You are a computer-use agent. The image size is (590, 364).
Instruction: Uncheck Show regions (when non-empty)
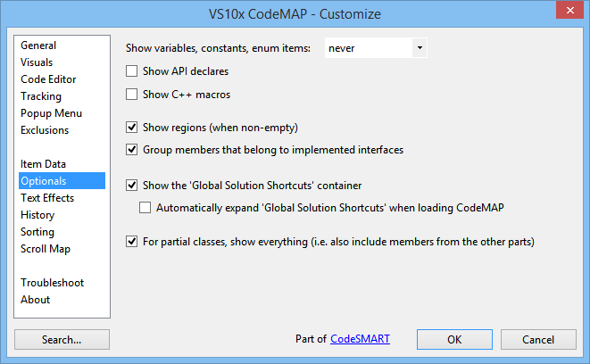tap(132, 127)
